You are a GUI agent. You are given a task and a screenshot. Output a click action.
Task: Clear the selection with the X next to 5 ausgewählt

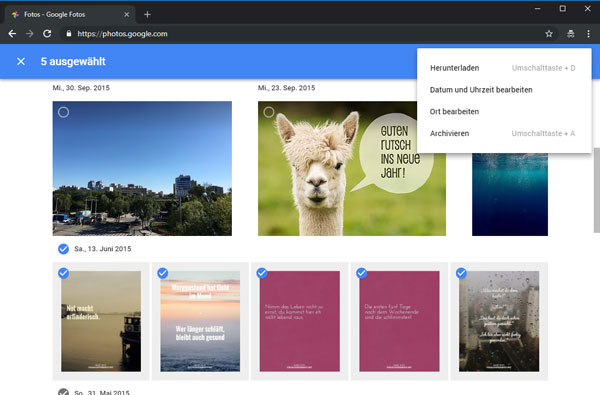pyautogui.click(x=21, y=61)
